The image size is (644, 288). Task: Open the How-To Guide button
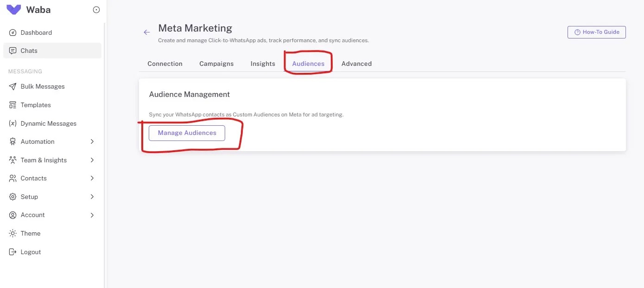[596, 32]
